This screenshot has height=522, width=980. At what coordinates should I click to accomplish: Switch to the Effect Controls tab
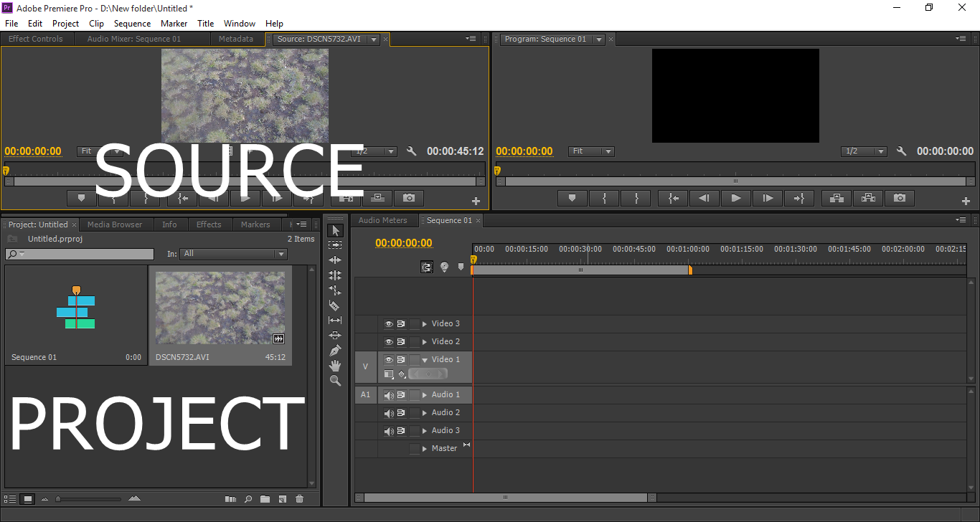click(x=36, y=39)
